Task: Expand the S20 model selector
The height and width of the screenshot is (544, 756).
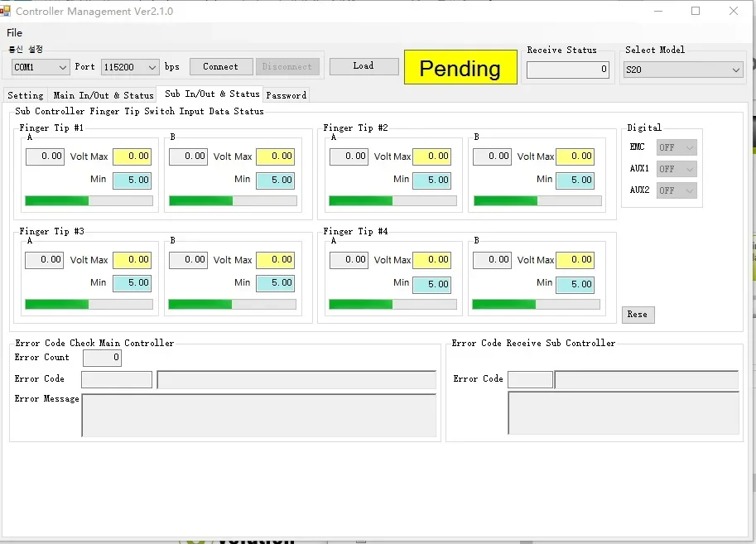Action: pos(682,70)
